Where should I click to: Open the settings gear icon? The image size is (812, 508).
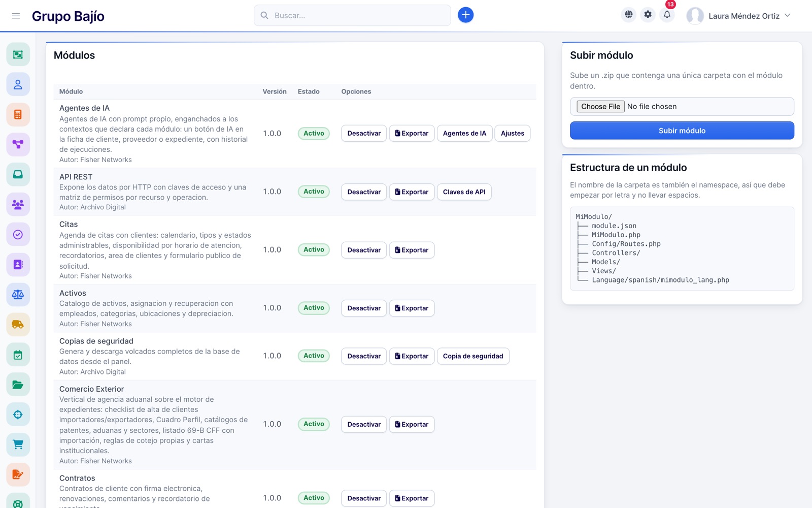648,15
